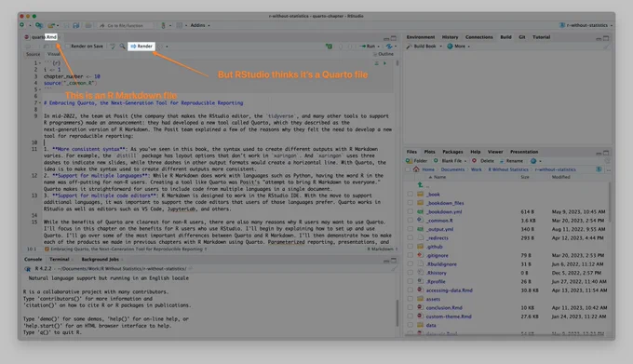Screen dimensions: 633x364
Task: Open the .github folder
Action: (x=435, y=247)
